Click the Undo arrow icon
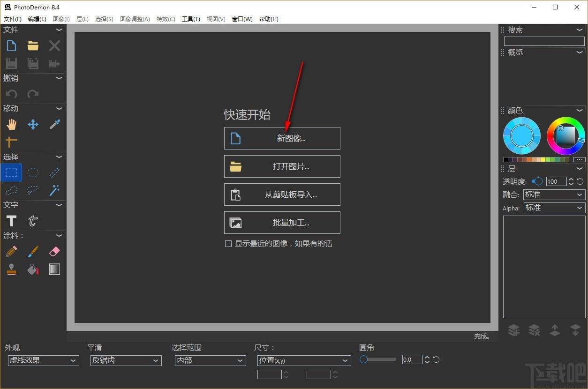The image size is (588, 389). coord(11,94)
